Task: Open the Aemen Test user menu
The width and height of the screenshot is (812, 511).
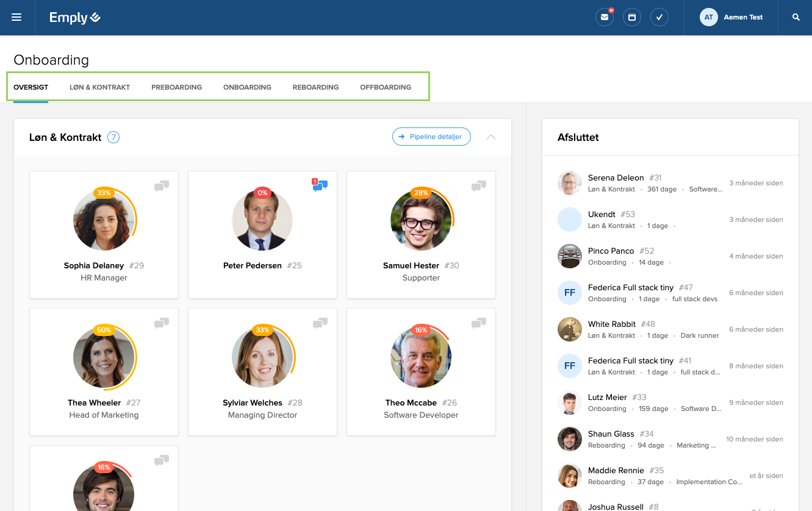Action: 731,17
